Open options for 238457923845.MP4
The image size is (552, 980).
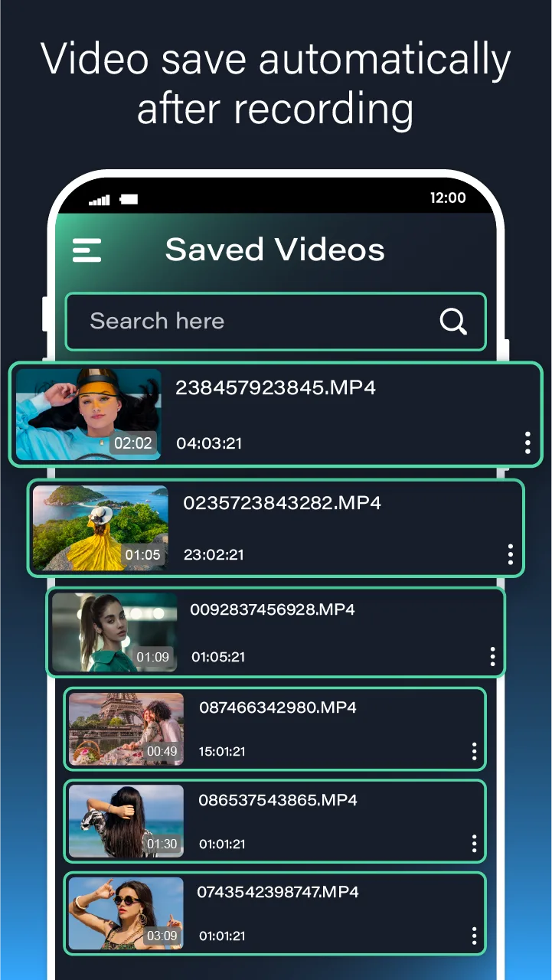pyautogui.click(x=528, y=443)
